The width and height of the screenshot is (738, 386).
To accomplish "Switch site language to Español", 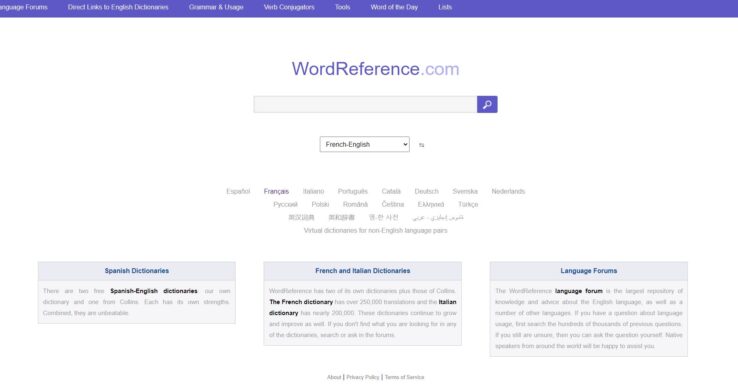I will click(x=238, y=191).
